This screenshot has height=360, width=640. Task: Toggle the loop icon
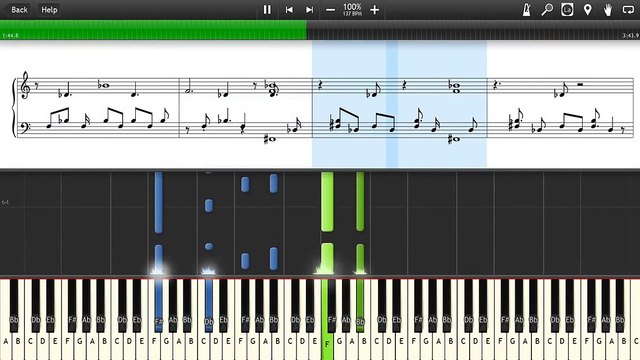click(628, 10)
